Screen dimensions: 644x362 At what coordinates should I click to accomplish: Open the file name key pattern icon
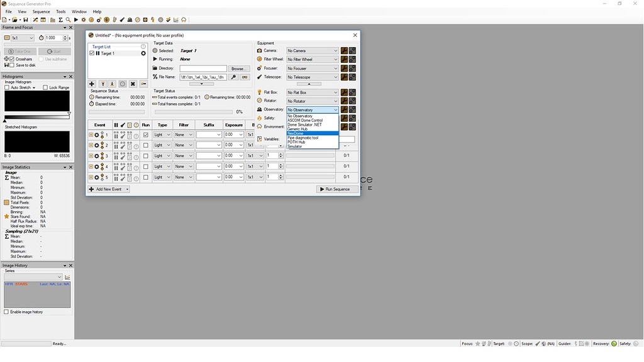coord(233,77)
